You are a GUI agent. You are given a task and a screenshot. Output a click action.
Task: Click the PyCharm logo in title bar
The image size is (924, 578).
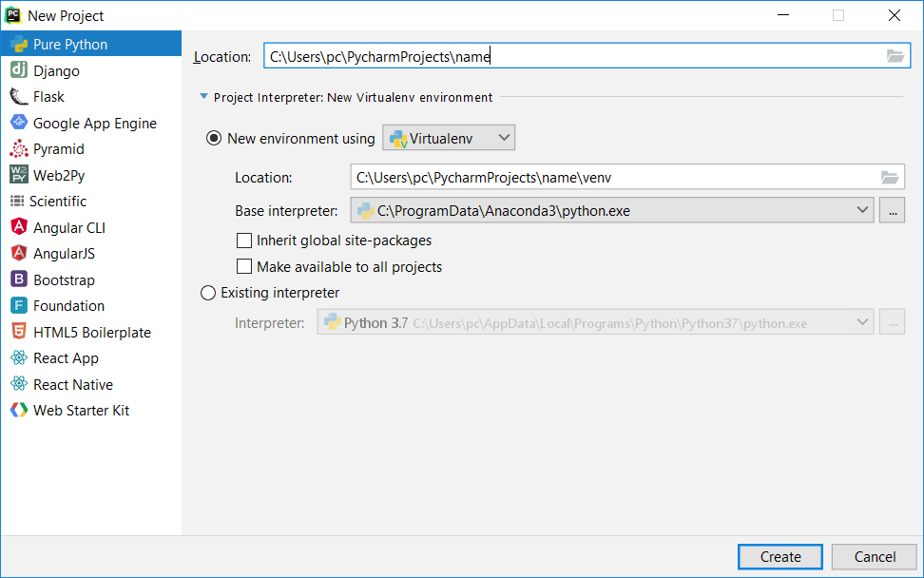pos(13,15)
